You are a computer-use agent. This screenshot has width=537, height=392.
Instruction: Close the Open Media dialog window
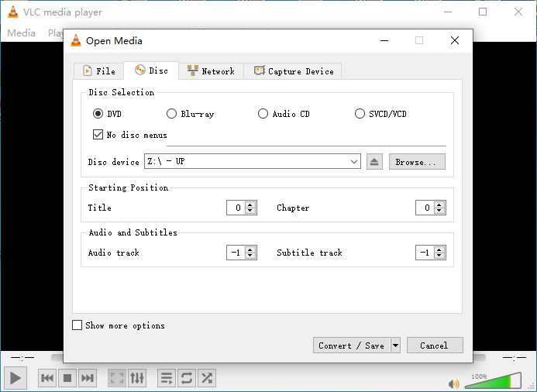[455, 40]
